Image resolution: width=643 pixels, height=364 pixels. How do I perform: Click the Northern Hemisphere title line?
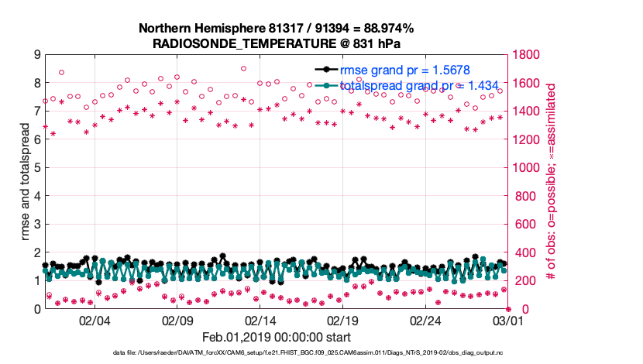coord(276,29)
